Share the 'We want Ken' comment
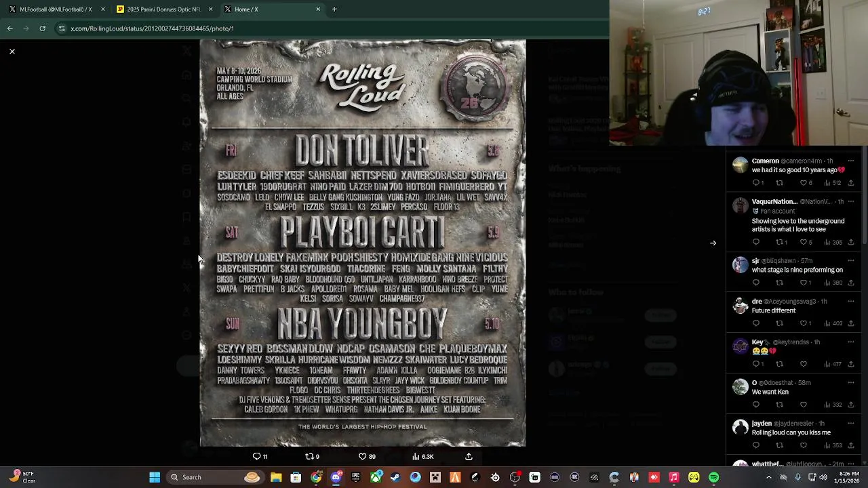The image size is (868, 488). coord(851,405)
